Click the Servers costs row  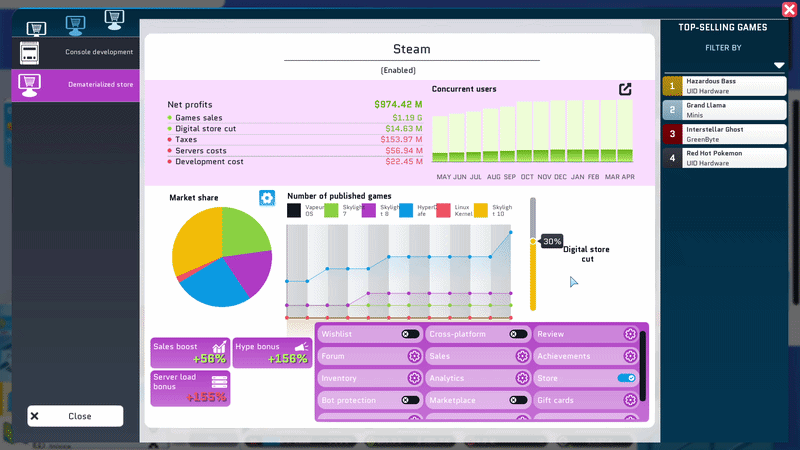295,151
